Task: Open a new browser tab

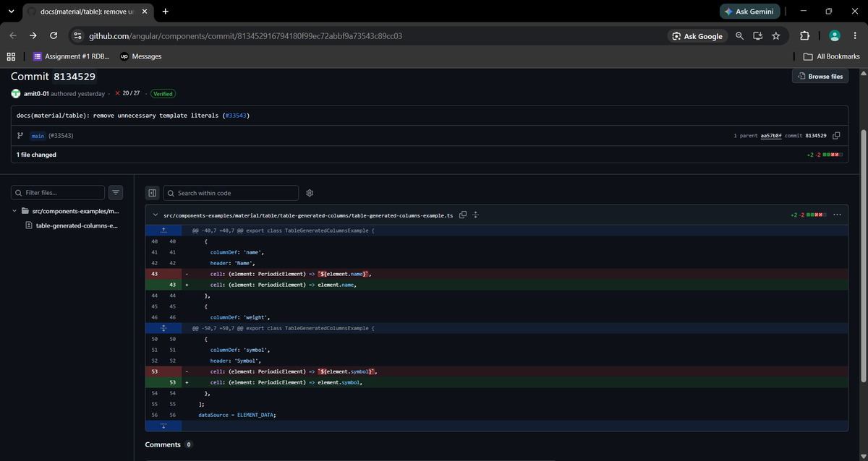Action: point(166,12)
